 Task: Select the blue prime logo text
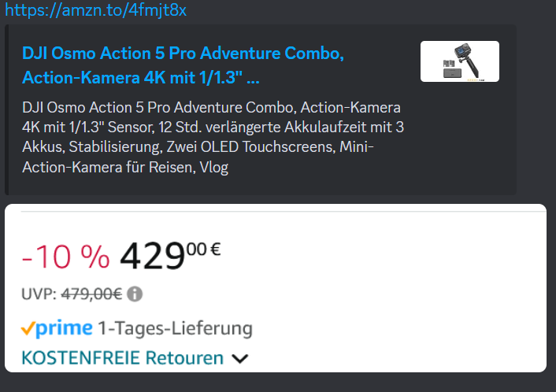tap(64, 328)
